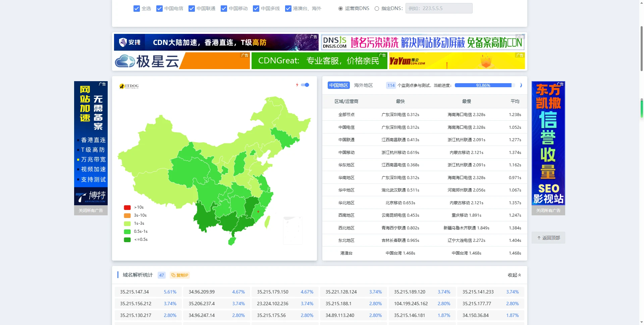The image size is (644, 325).
Task: Switch to the 海外地区 tab
Action: pos(363,86)
